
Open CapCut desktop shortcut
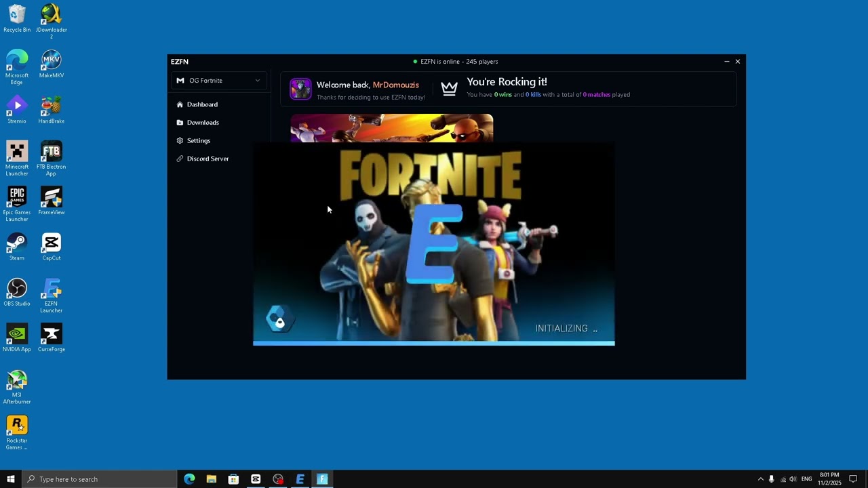pos(52,247)
